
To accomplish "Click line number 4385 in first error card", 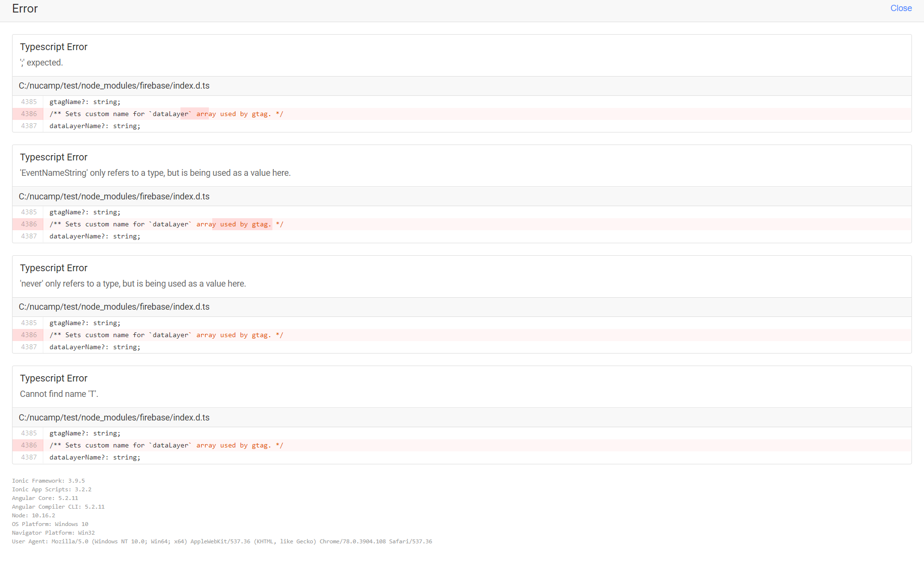I will click(x=28, y=102).
